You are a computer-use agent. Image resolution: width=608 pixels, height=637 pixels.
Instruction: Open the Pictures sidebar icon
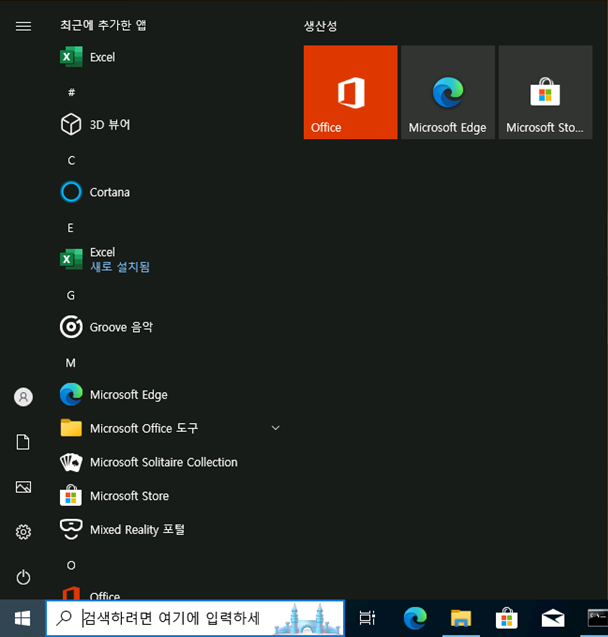[x=23, y=487]
